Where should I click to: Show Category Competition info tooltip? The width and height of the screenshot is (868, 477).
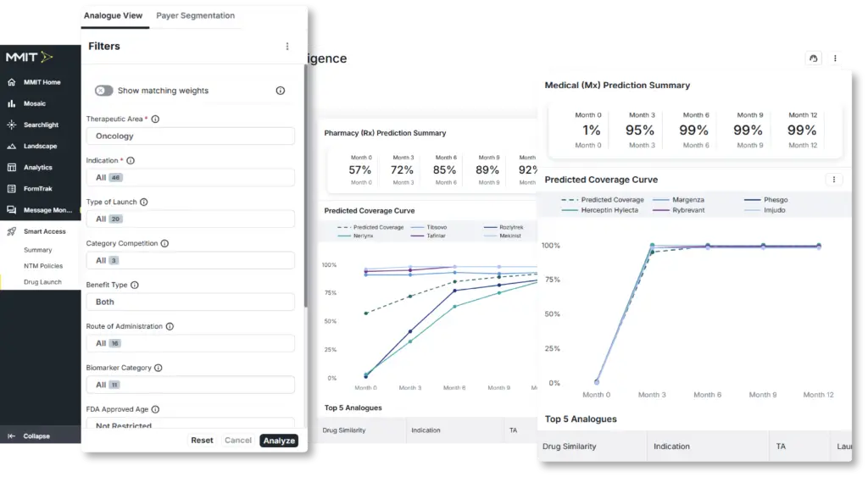(x=164, y=243)
